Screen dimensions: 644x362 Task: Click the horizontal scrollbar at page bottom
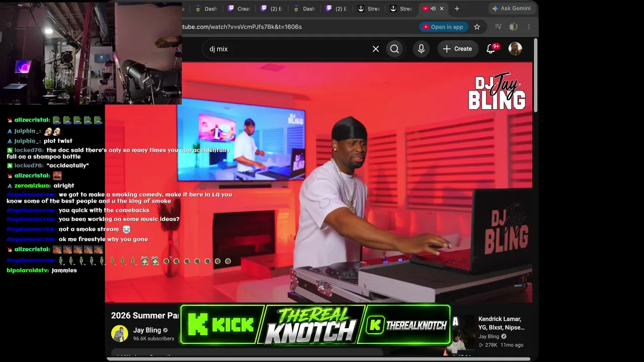(318, 359)
